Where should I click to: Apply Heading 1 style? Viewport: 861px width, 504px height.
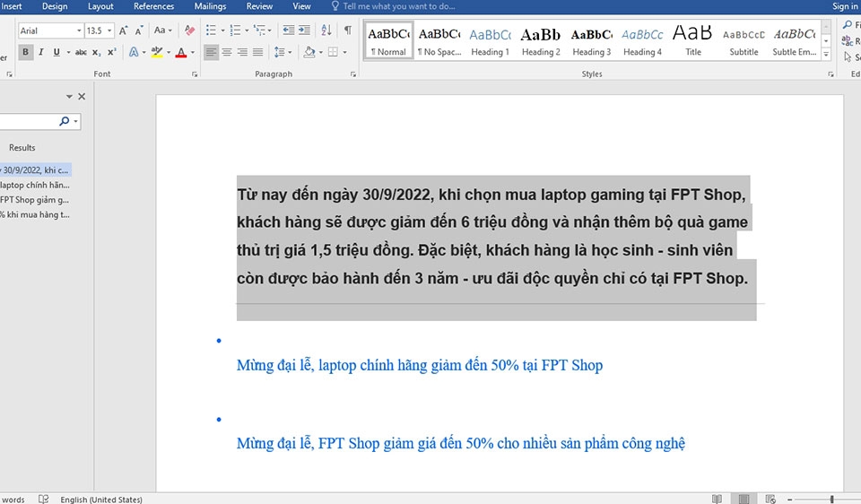490,40
